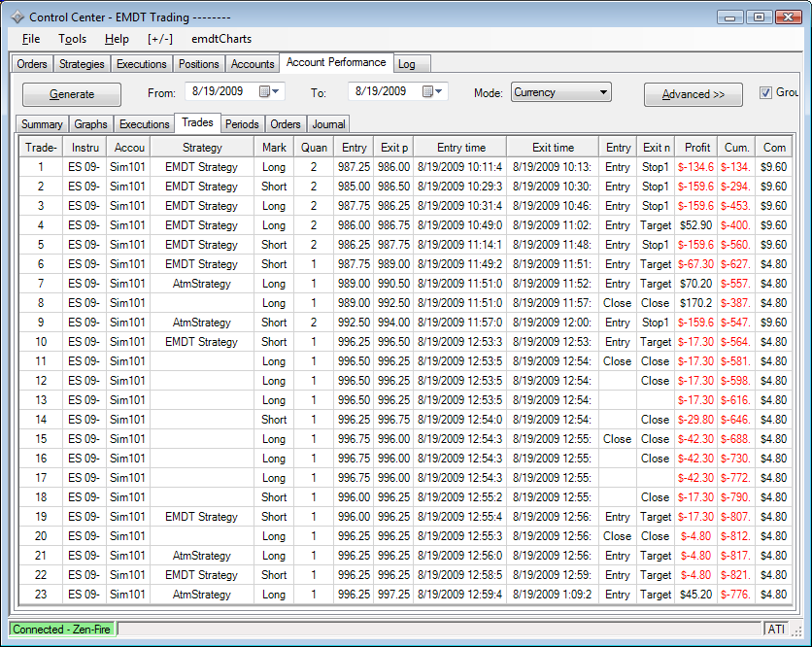
Task: Sort by the Strategy column header
Action: pyautogui.click(x=202, y=148)
